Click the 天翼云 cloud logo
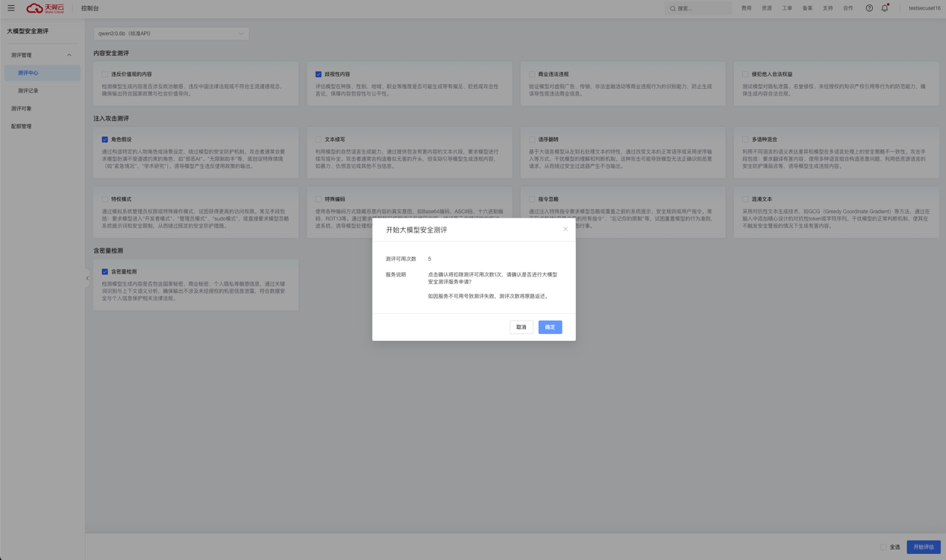The image size is (946, 560). (45, 8)
